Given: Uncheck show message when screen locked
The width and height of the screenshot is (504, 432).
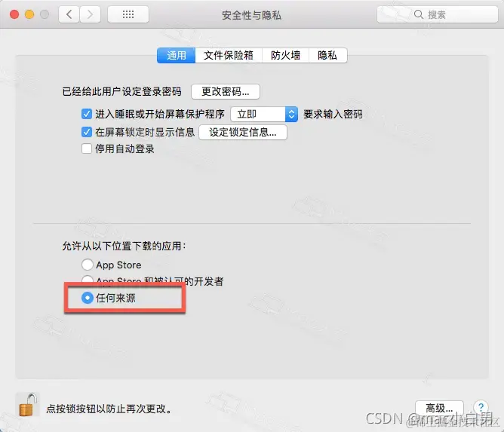Looking at the screenshot, I should pyautogui.click(x=87, y=132).
